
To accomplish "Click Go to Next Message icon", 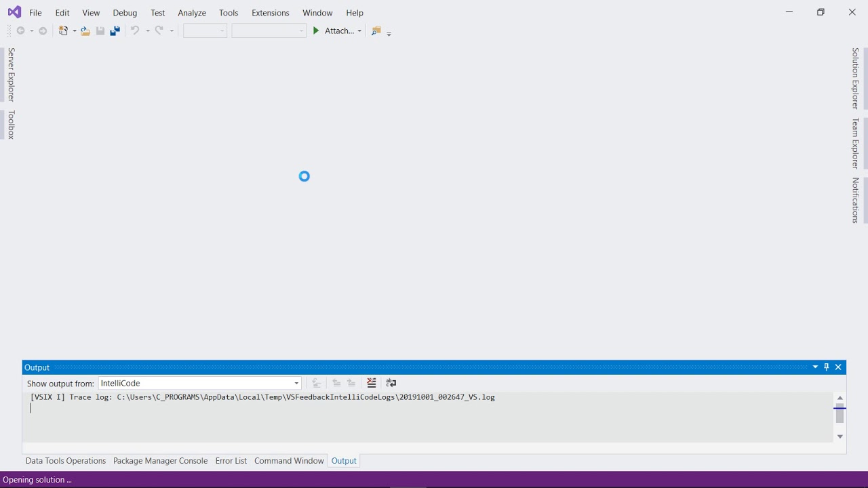I will point(351,383).
